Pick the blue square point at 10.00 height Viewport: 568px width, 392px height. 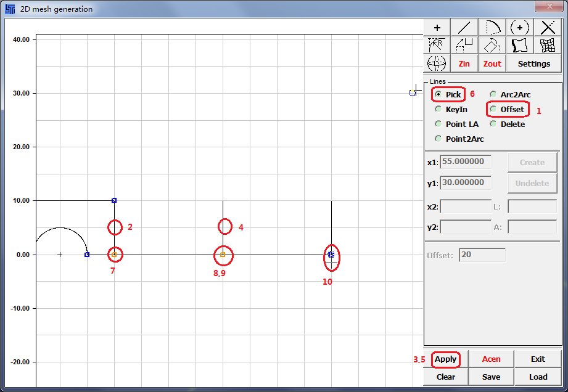pos(114,200)
